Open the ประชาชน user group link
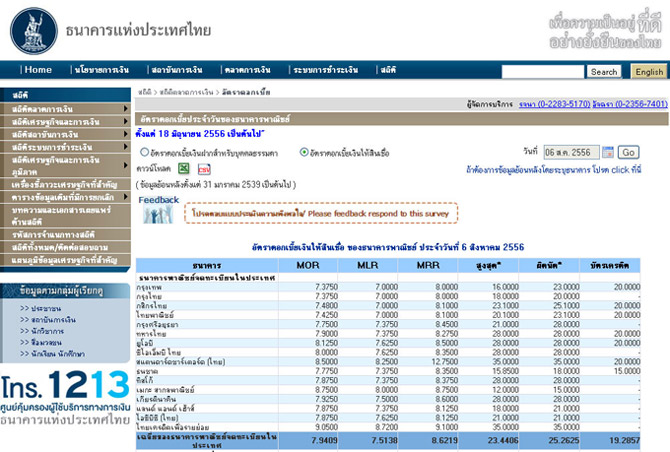The image size is (670, 452). pyautogui.click(x=47, y=311)
